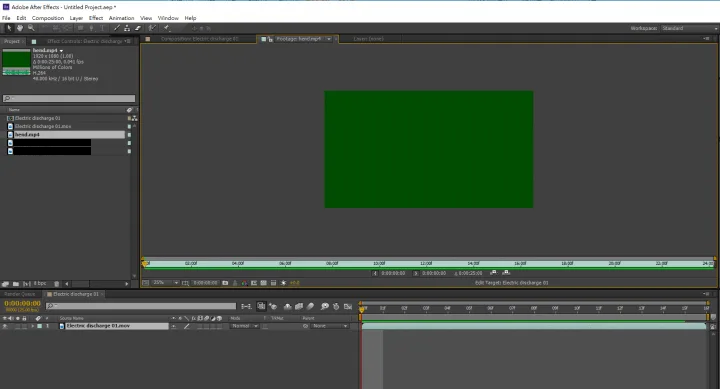Screen dimensions: 720x389
Task: Select the Eraser tool
Action: pos(137,28)
